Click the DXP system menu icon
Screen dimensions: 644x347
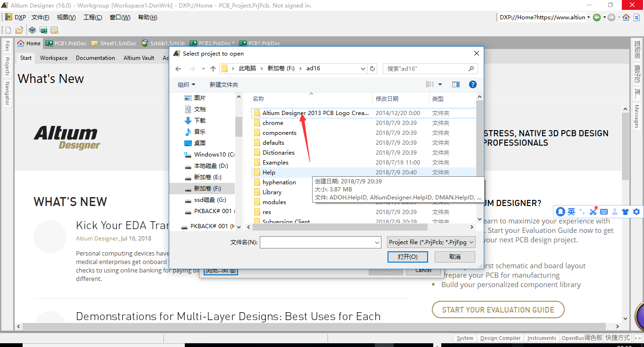(8, 17)
